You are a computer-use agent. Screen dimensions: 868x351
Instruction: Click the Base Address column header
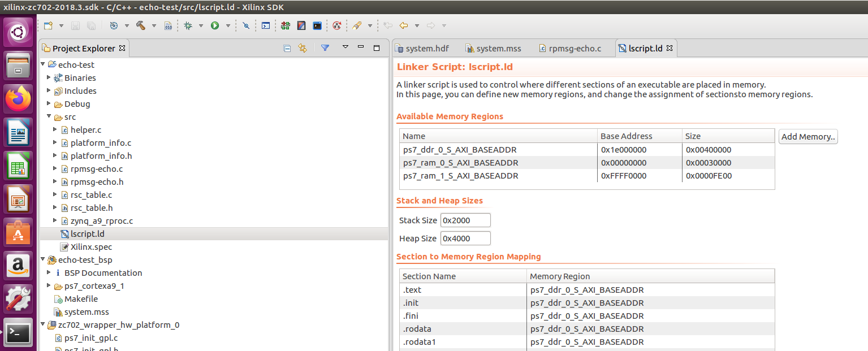640,136
